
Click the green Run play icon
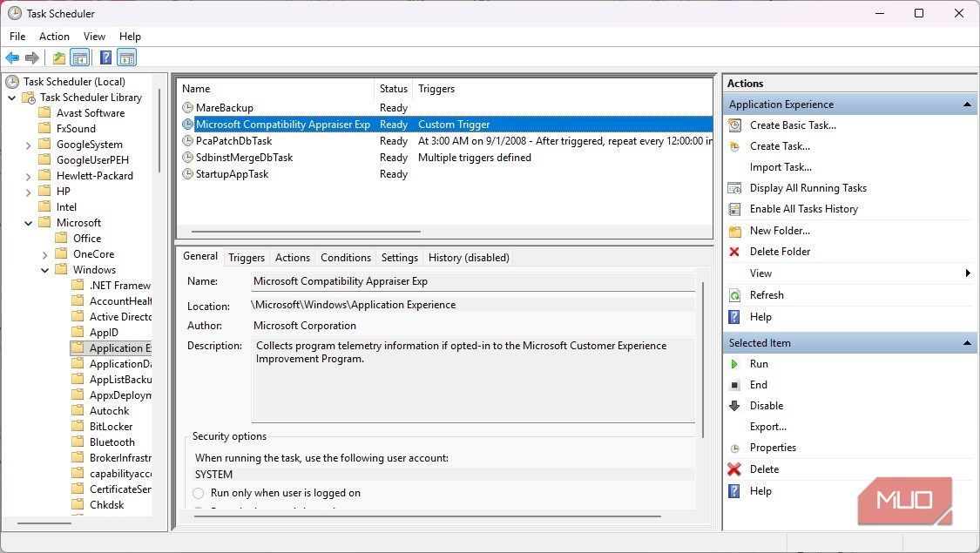tap(735, 364)
